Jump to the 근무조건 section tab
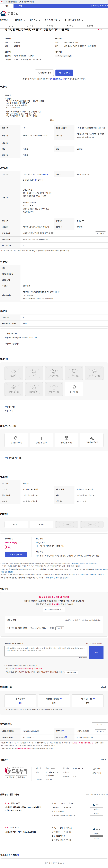 pos(30,26)
